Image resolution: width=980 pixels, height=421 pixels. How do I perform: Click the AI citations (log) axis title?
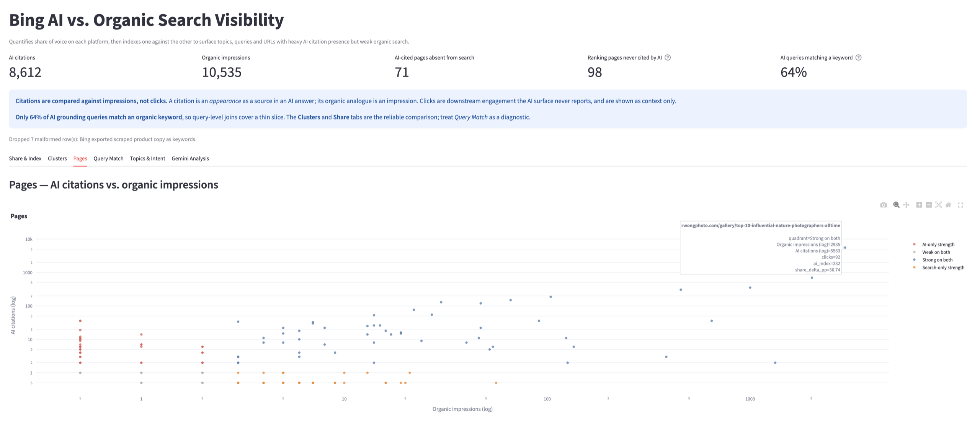coord(13,315)
